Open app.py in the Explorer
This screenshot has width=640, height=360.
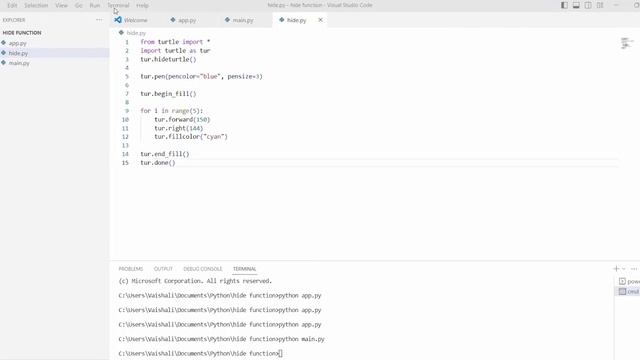coord(18,43)
